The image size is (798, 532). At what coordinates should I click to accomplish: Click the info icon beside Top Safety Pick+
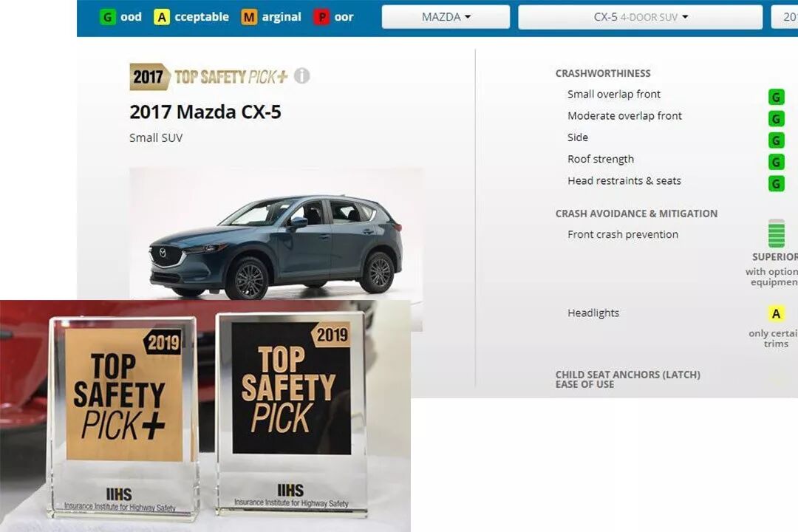click(301, 76)
